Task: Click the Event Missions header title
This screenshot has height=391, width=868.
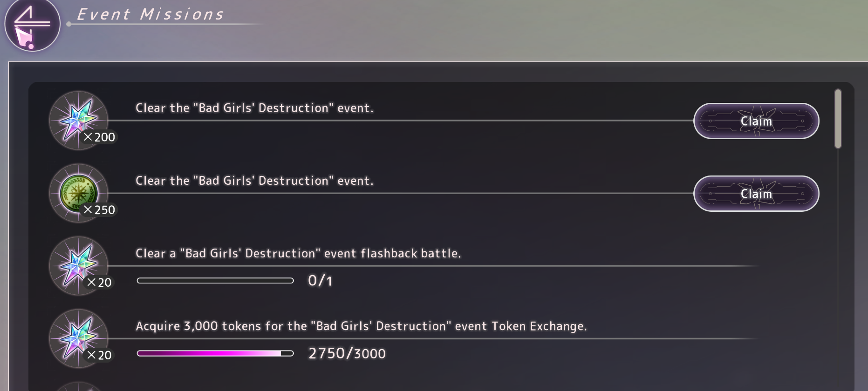Action: (x=150, y=14)
